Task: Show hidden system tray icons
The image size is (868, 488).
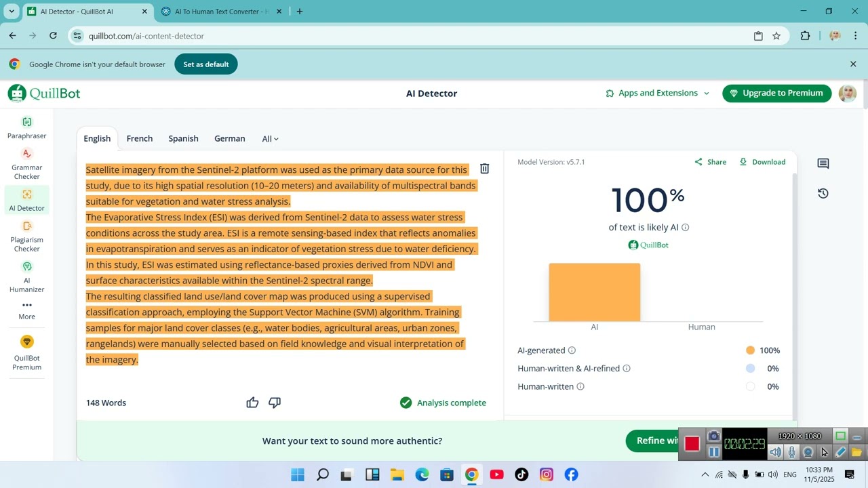Action: pos(705,474)
